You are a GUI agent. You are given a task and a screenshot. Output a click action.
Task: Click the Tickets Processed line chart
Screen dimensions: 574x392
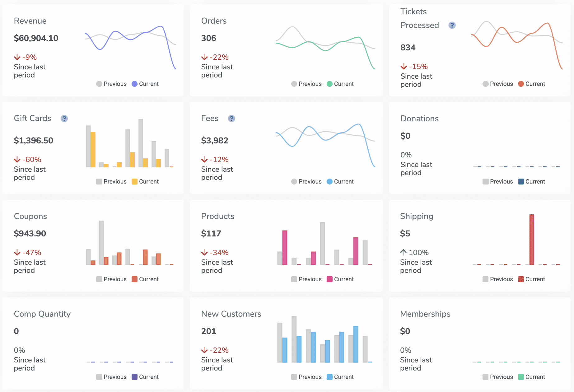[x=517, y=45]
